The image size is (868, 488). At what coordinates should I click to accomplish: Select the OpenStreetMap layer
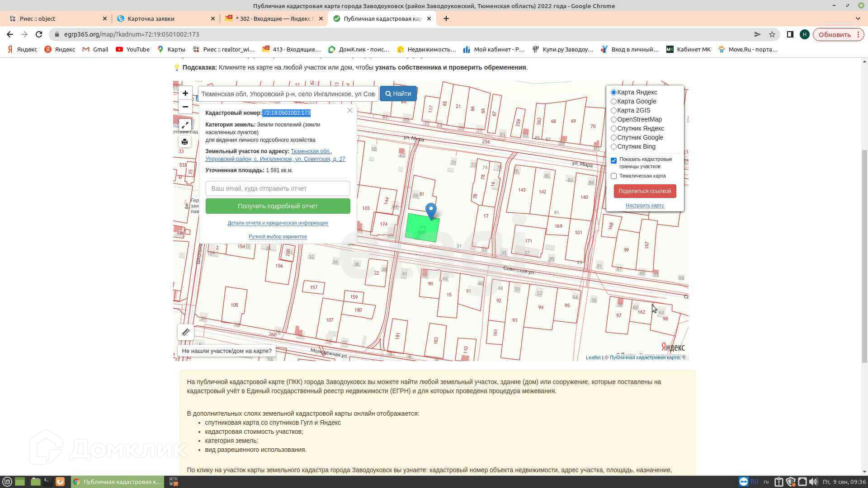(613, 120)
